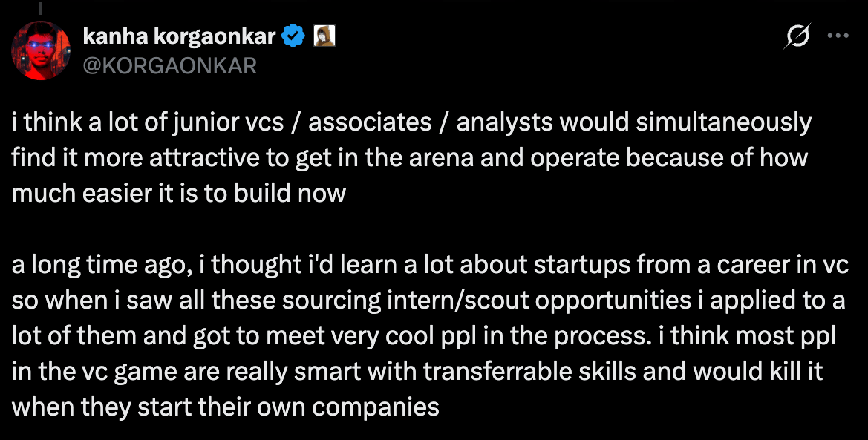Click the phrase 'sourcing intern/scout opportunities'
The width and height of the screenshot is (868, 440).
pyautogui.click(x=486, y=301)
